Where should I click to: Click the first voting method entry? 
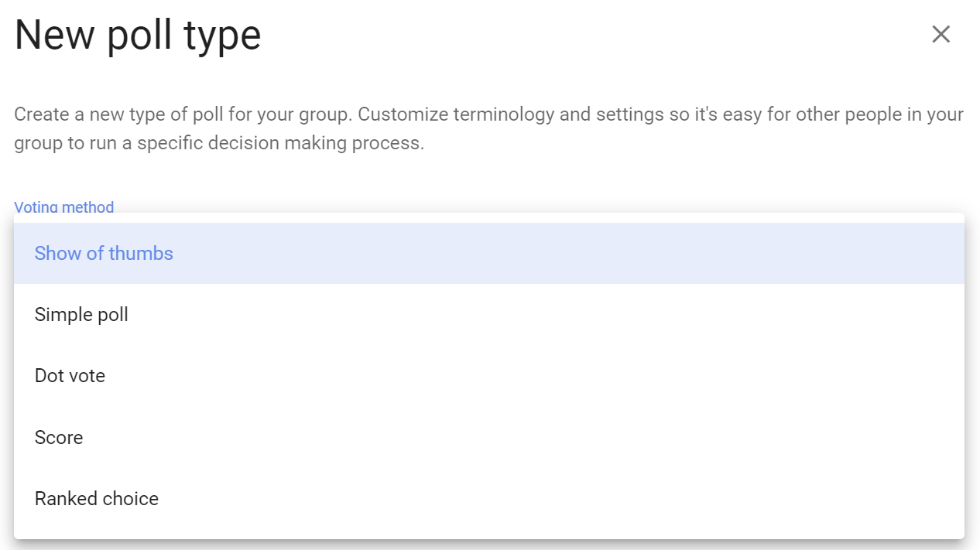489,254
